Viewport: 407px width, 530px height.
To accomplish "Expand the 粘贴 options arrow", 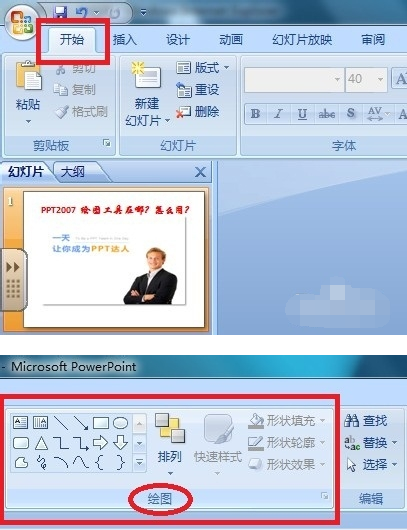I will click(28, 121).
